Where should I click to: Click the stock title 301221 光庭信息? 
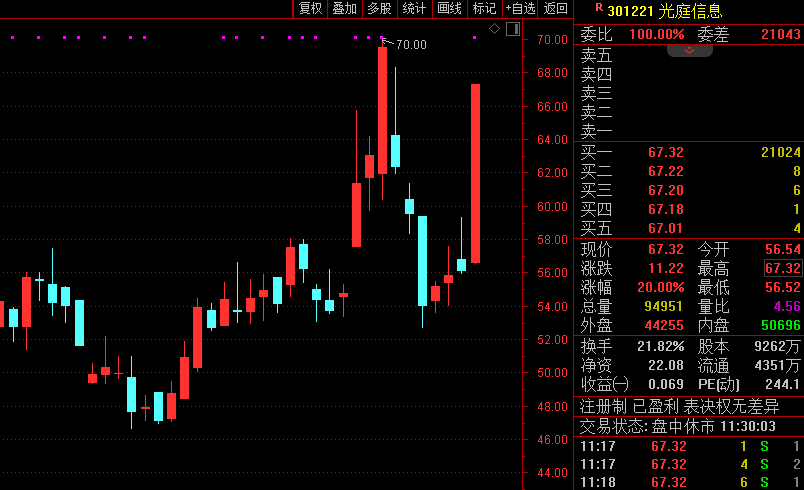[665, 11]
